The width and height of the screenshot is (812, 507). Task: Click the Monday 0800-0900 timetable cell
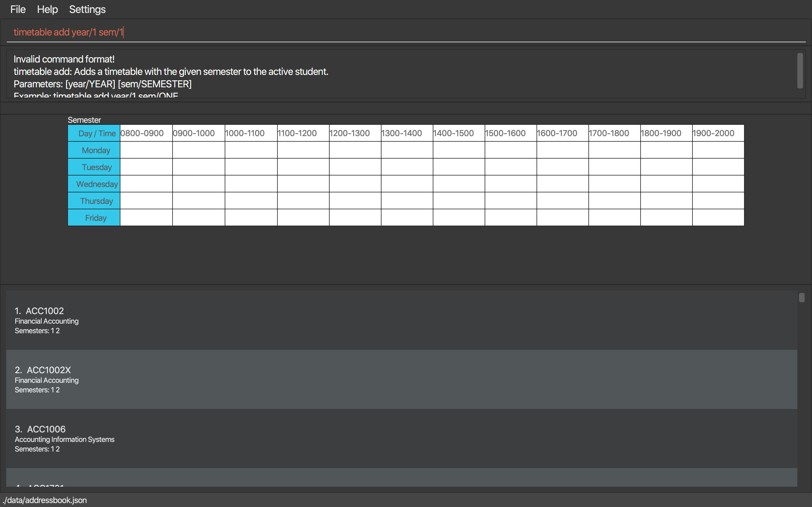click(x=146, y=150)
